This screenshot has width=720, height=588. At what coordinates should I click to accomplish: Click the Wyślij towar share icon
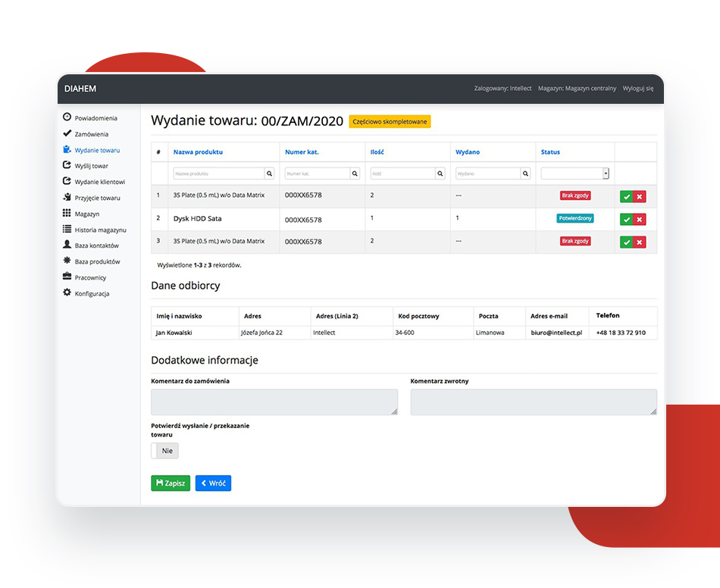pyautogui.click(x=67, y=164)
